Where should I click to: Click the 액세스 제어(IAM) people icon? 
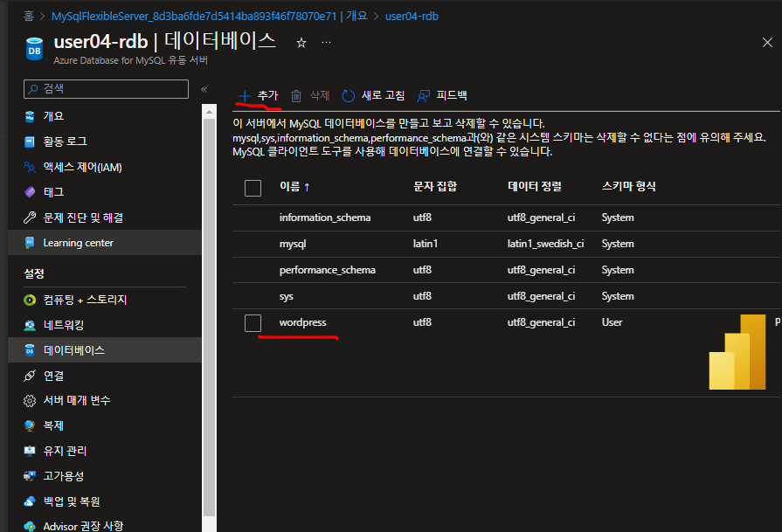30,167
